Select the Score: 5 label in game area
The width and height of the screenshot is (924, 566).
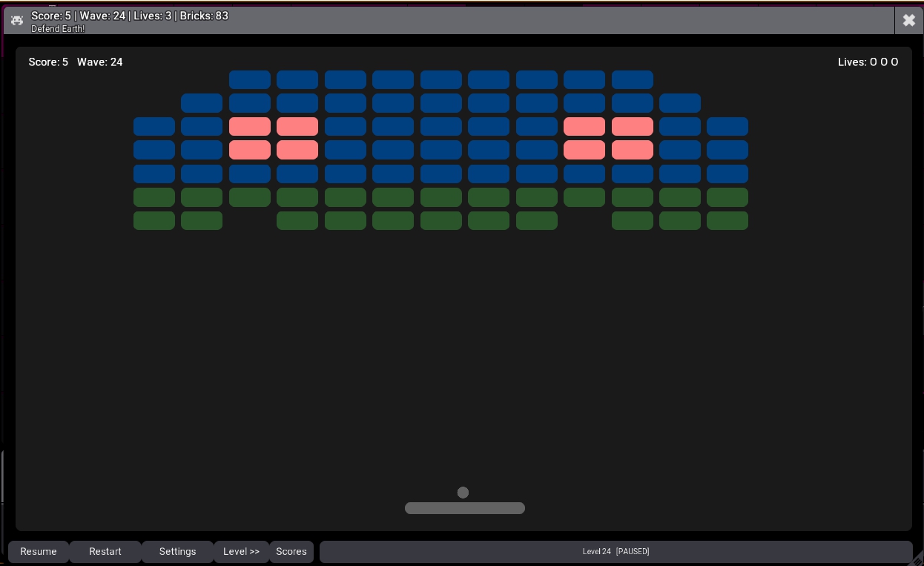[48, 62]
